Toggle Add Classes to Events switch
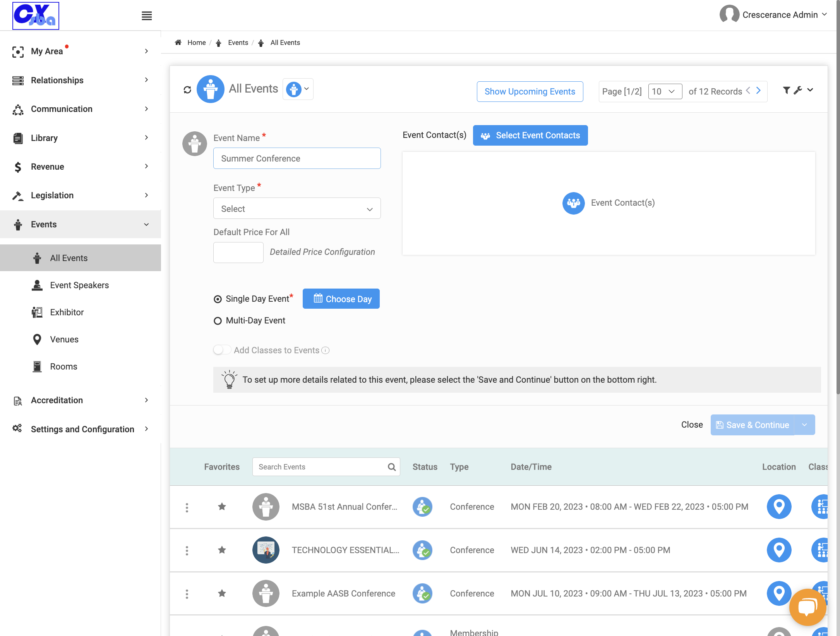 pyautogui.click(x=222, y=350)
